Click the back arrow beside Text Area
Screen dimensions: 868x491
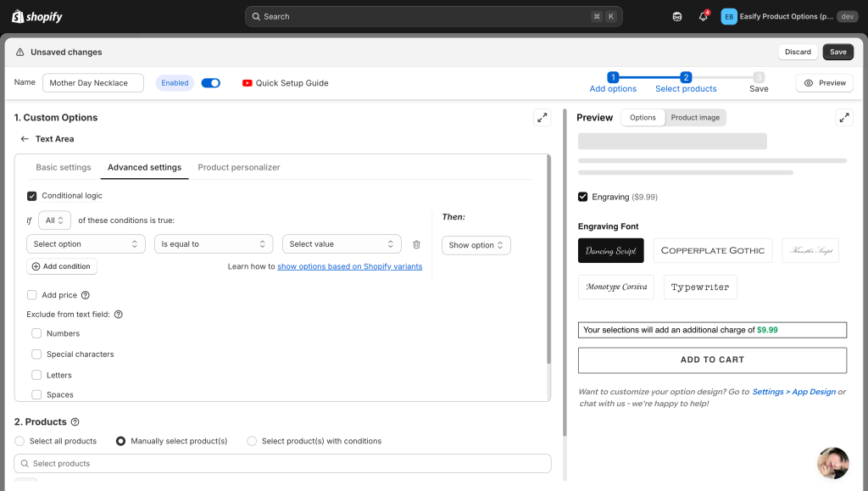pos(25,139)
